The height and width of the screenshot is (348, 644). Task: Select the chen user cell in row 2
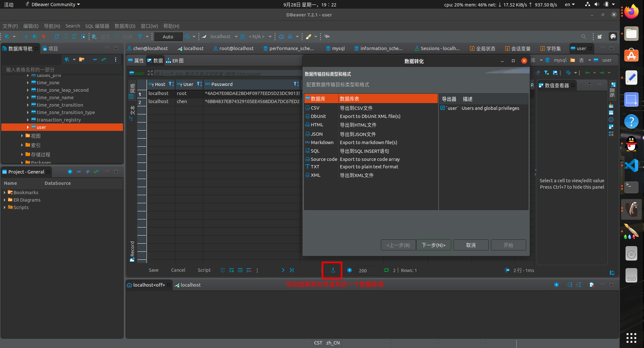click(189, 101)
